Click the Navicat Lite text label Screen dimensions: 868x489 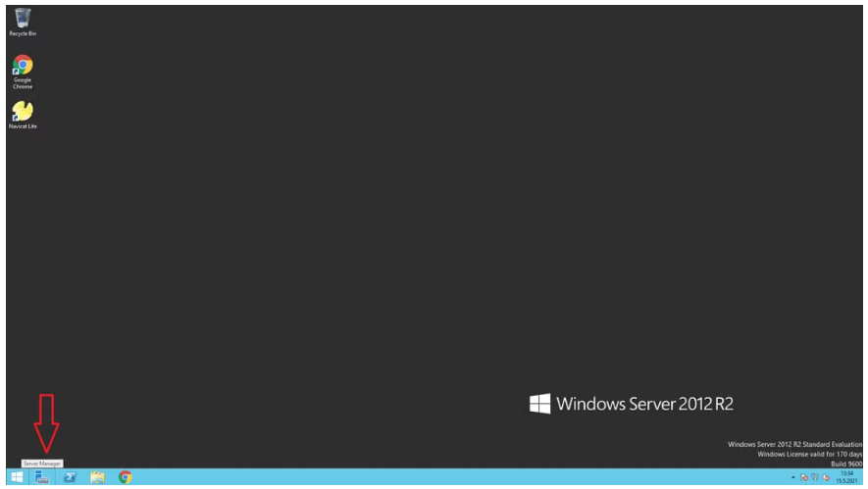[23, 126]
